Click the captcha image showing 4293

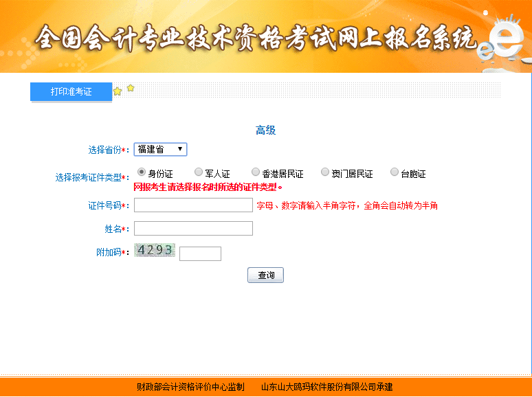[155, 251]
